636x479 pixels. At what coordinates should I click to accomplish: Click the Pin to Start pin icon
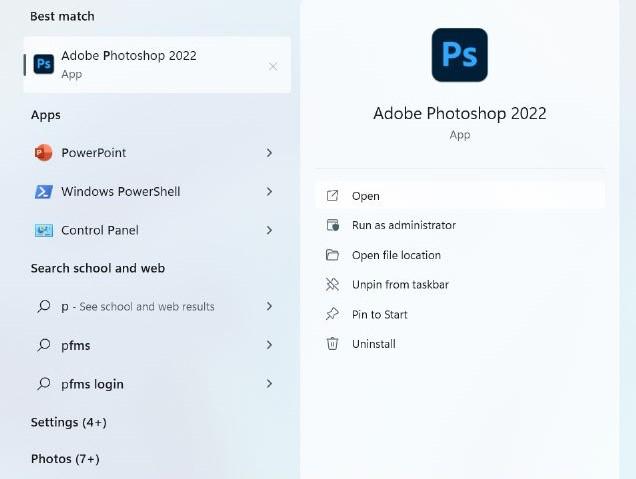tap(333, 314)
